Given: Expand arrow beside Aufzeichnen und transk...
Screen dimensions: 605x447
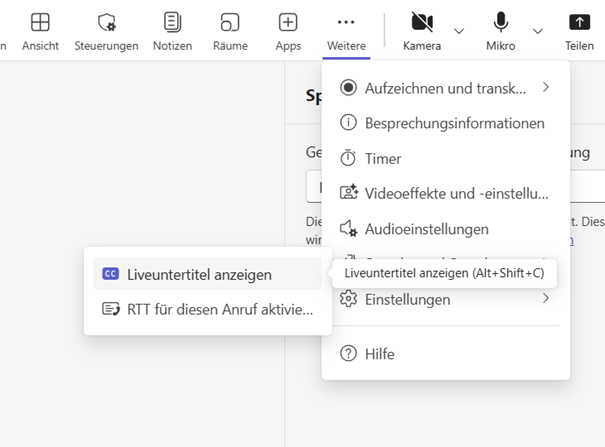Looking at the screenshot, I should [x=545, y=88].
